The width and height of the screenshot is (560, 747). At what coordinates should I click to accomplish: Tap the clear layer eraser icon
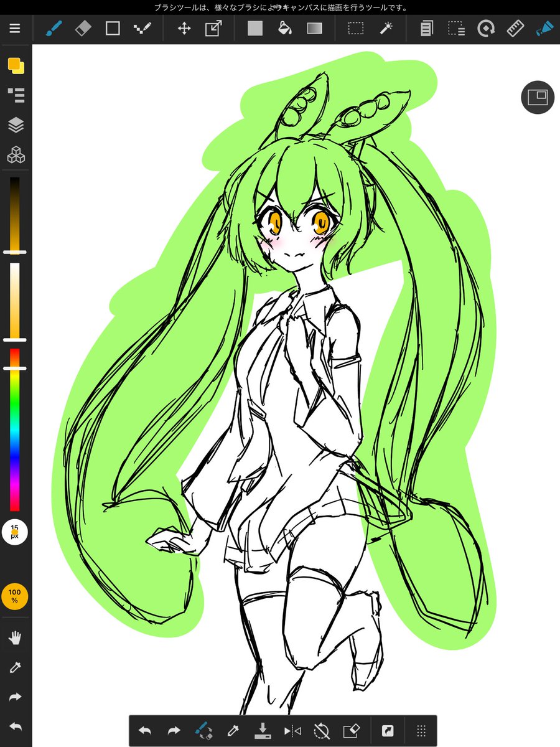[351, 731]
